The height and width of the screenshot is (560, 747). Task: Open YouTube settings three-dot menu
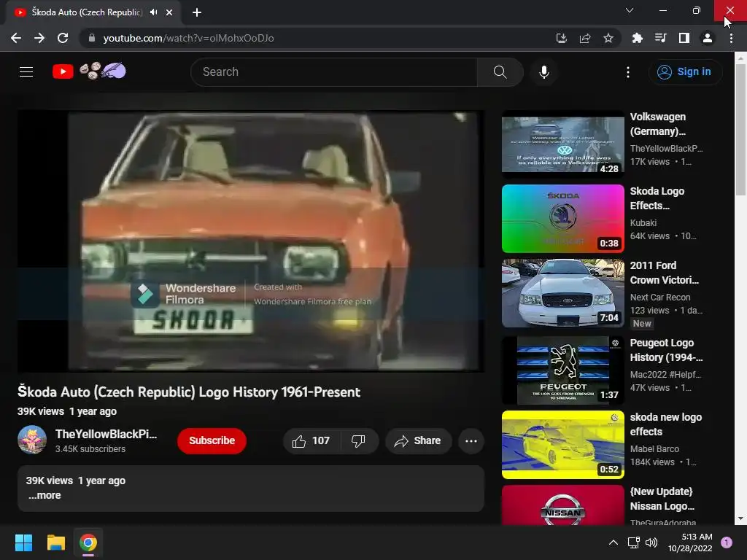[x=628, y=72]
